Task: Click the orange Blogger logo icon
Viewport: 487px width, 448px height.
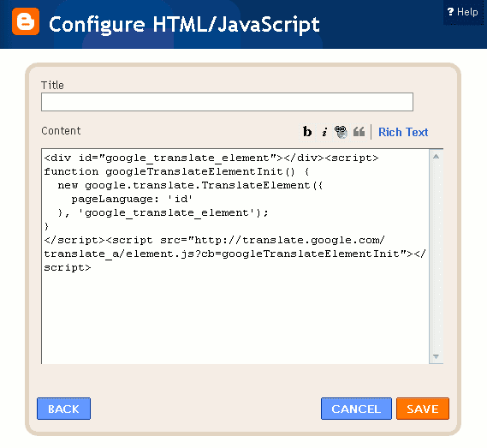Action: (26, 21)
